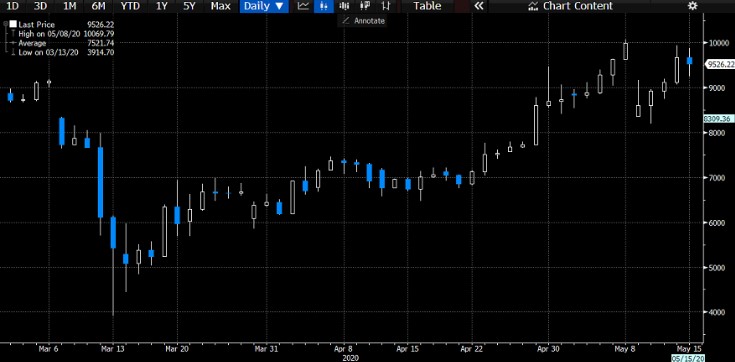Collapse panel with double-left chevron
735x362 pixels.
[478, 6]
